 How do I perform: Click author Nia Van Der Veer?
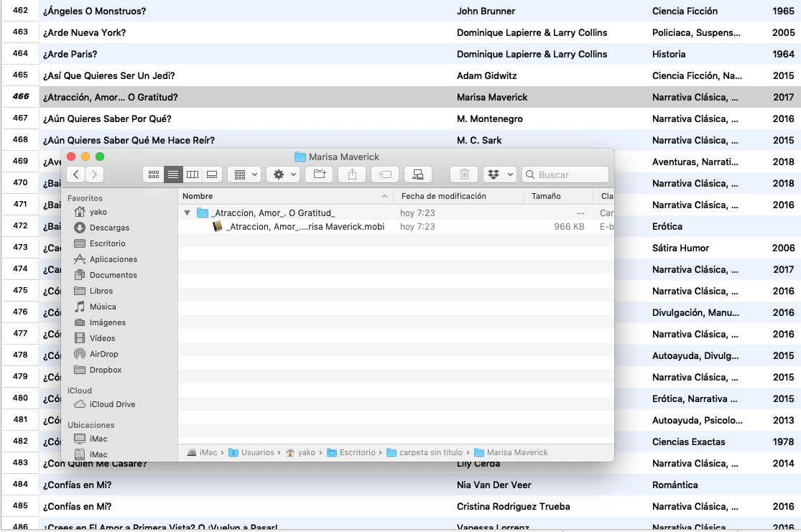tap(494, 485)
